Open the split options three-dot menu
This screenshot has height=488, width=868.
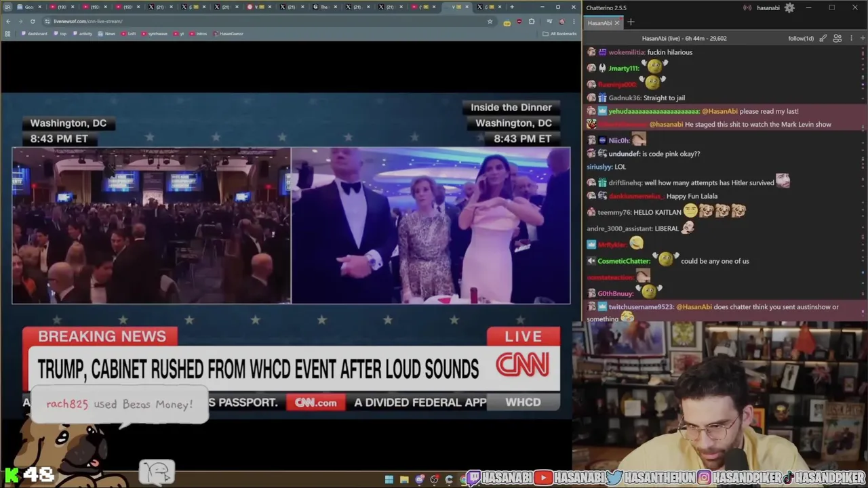pos(852,39)
